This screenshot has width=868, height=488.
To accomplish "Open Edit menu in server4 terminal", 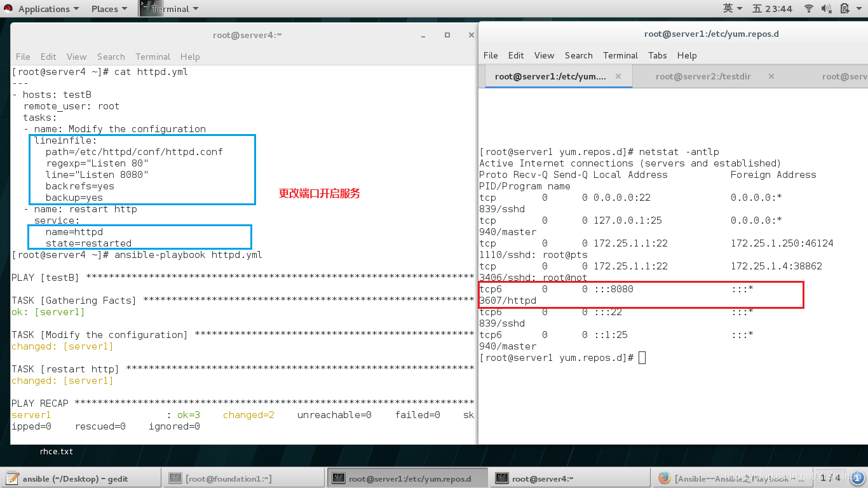I will pyautogui.click(x=48, y=57).
